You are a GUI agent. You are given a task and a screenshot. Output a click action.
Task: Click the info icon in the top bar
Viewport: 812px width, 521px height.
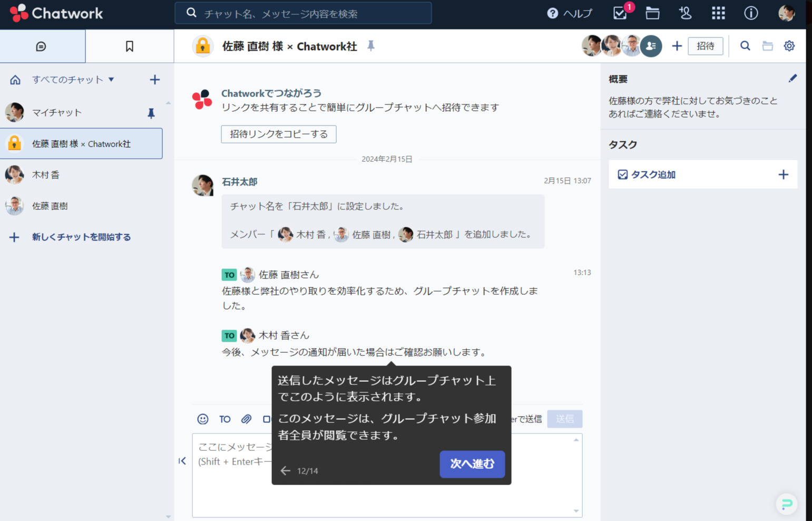pyautogui.click(x=750, y=13)
